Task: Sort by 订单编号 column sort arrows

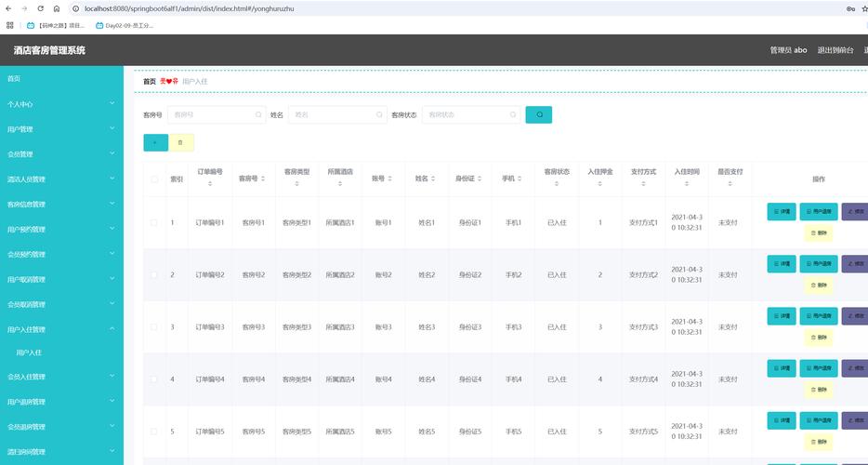Action: [210, 184]
